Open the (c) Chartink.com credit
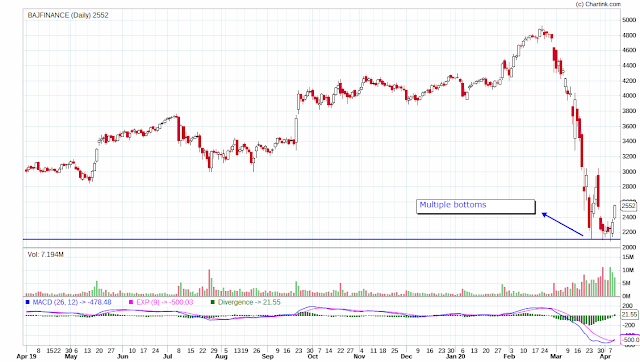 (x=598, y=4)
